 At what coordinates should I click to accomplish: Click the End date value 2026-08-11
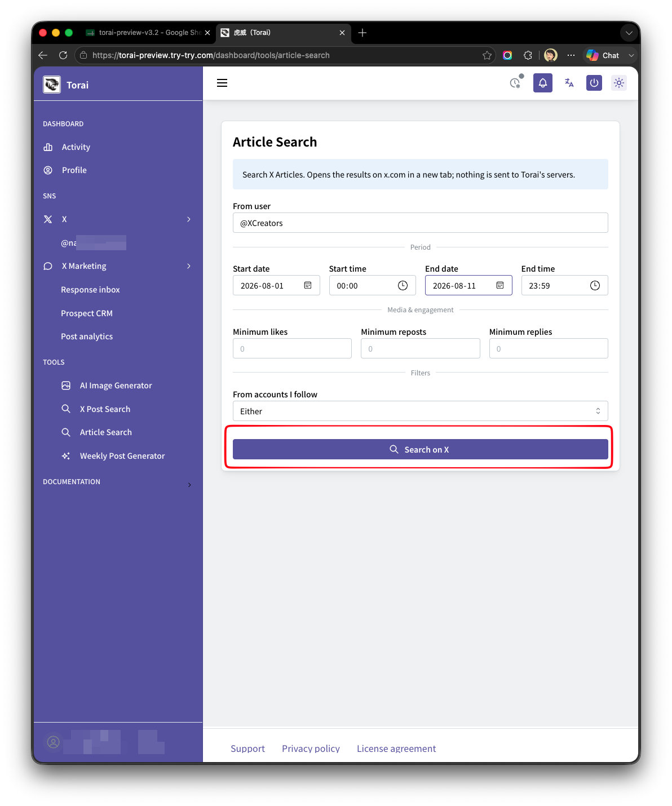(454, 286)
